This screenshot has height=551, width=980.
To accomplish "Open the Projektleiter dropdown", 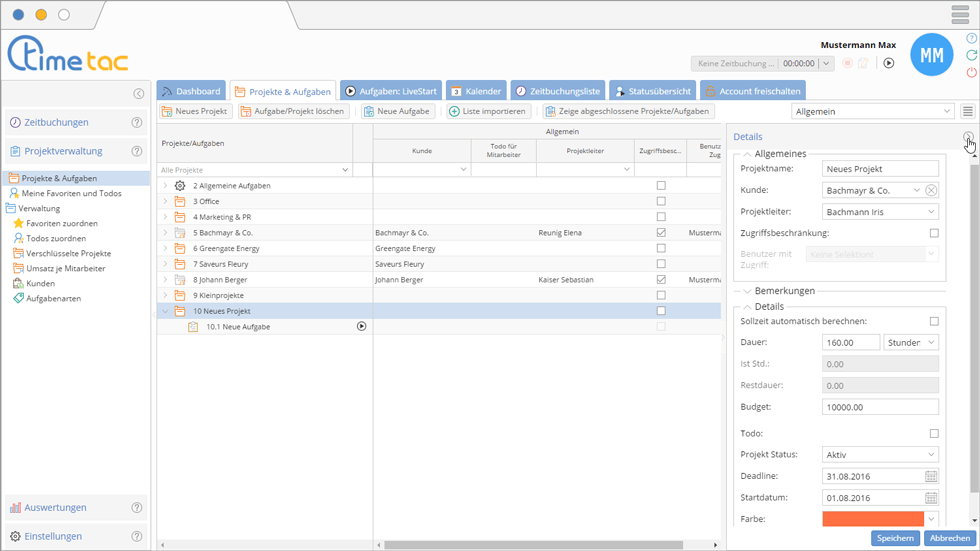I will pos(880,212).
